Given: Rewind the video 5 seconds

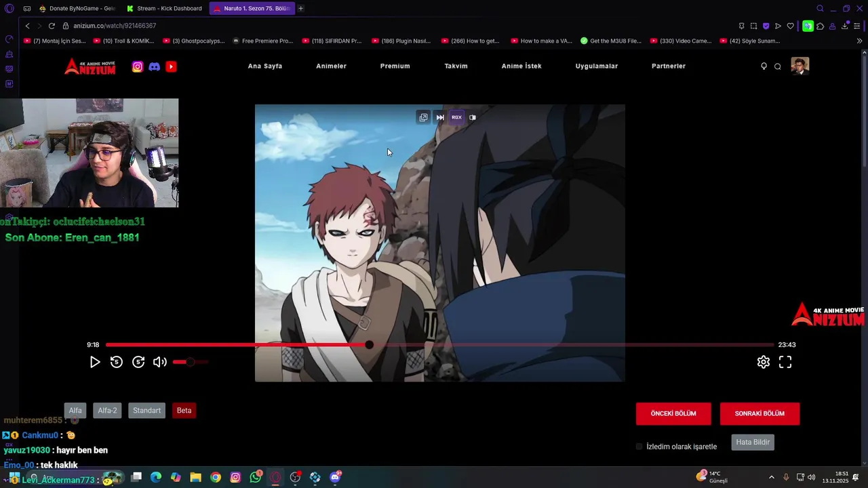Looking at the screenshot, I should [117, 362].
